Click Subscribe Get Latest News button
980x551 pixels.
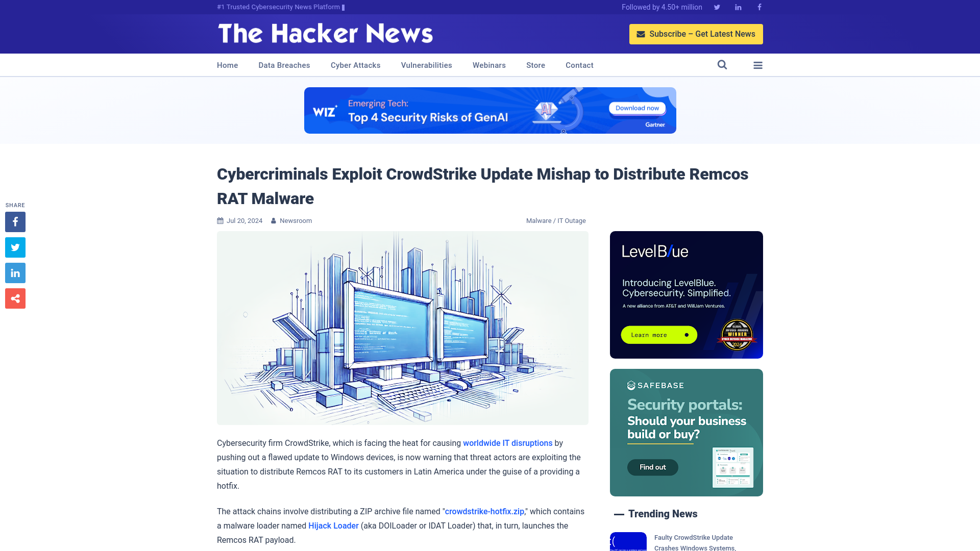pyautogui.click(x=696, y=34)
